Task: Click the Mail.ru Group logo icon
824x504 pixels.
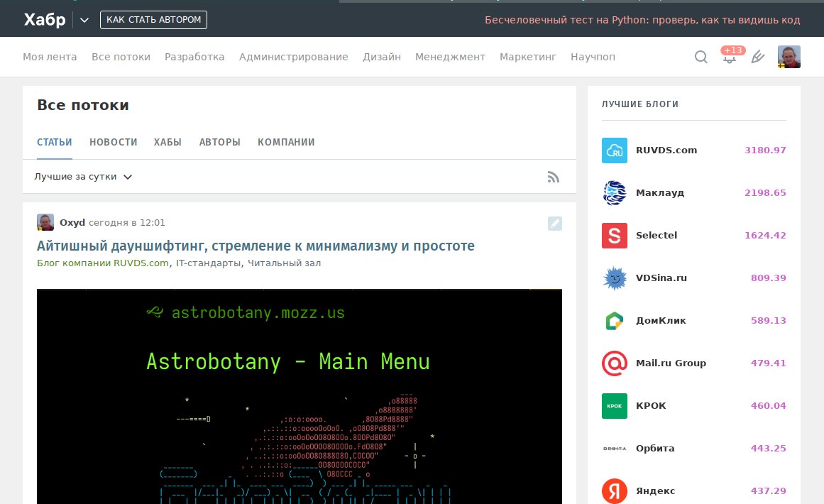Action: [x=615, y=363]
